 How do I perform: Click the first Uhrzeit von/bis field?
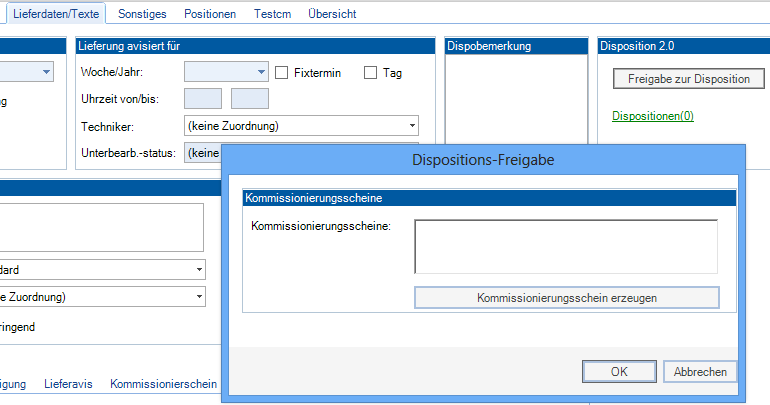pyautogui.click(x=203, y=98)
